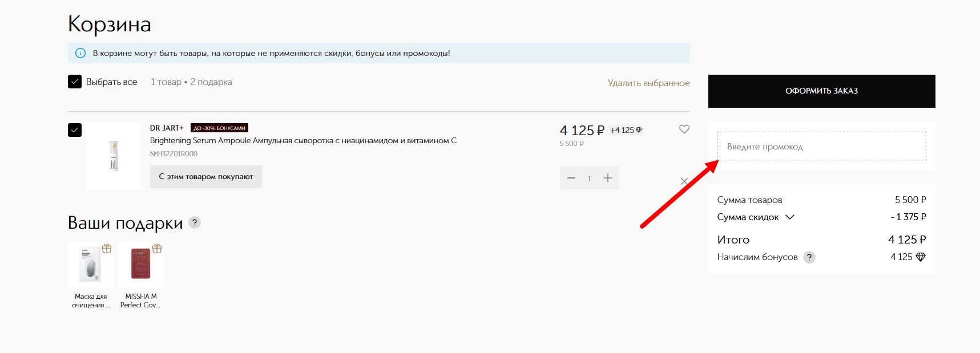Viewport: 980px width, 353px height.
Task: Click the Корзина page heading
Action: (110, 25)
